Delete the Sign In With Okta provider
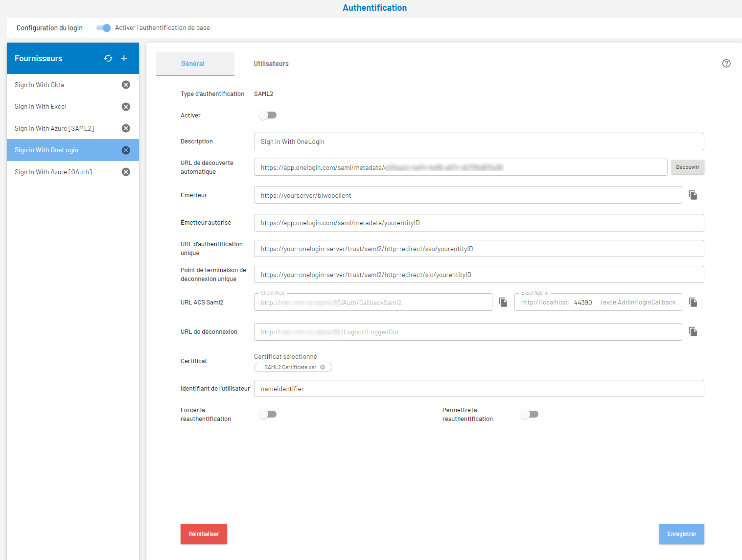Image resolution: width=742 pixels, height=560 pixels. pyautogui.click(x=126, y=85)
